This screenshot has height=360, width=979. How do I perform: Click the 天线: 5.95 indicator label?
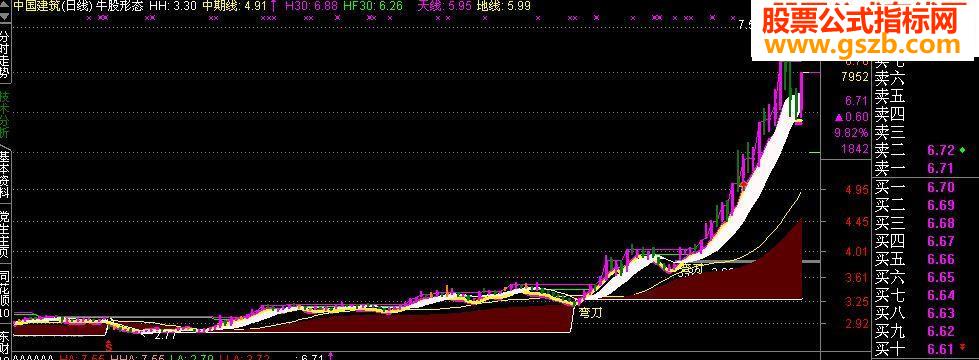point(444,6)
